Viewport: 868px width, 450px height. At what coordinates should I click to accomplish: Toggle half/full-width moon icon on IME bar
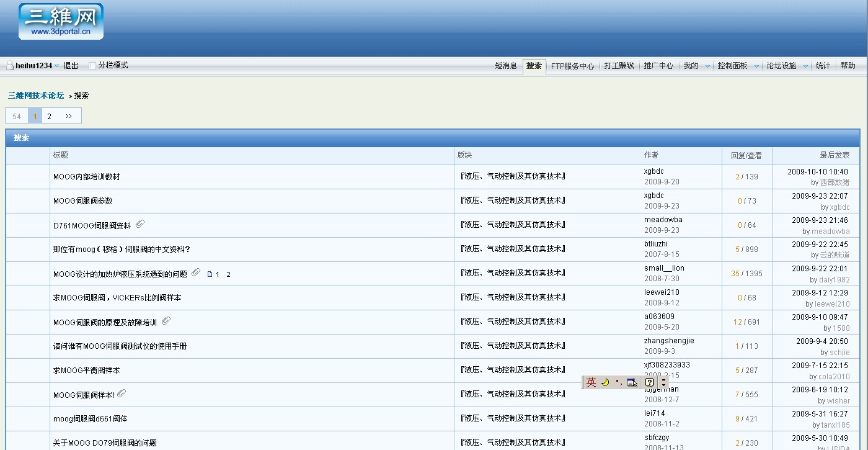click(605, 382)
